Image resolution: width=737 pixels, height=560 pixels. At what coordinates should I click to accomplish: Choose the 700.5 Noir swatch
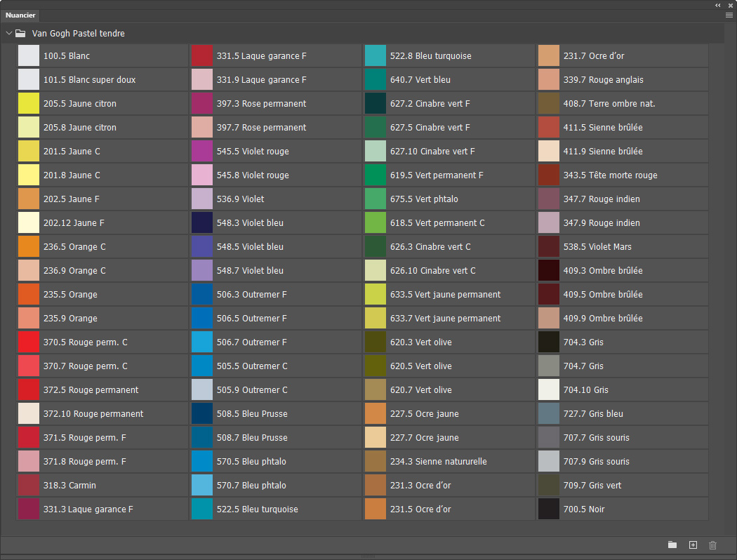coord(549,509)
